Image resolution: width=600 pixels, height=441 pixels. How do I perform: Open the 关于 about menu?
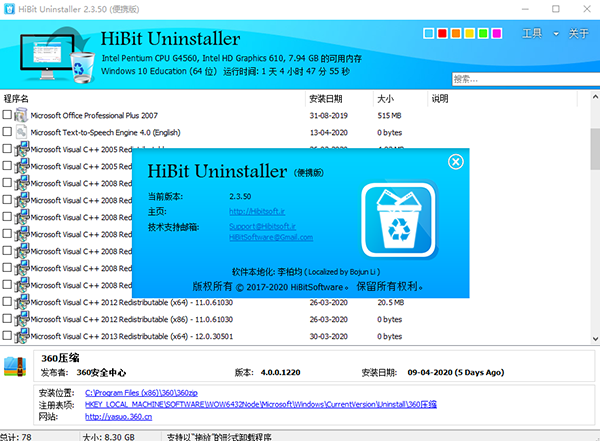[578, 34]
